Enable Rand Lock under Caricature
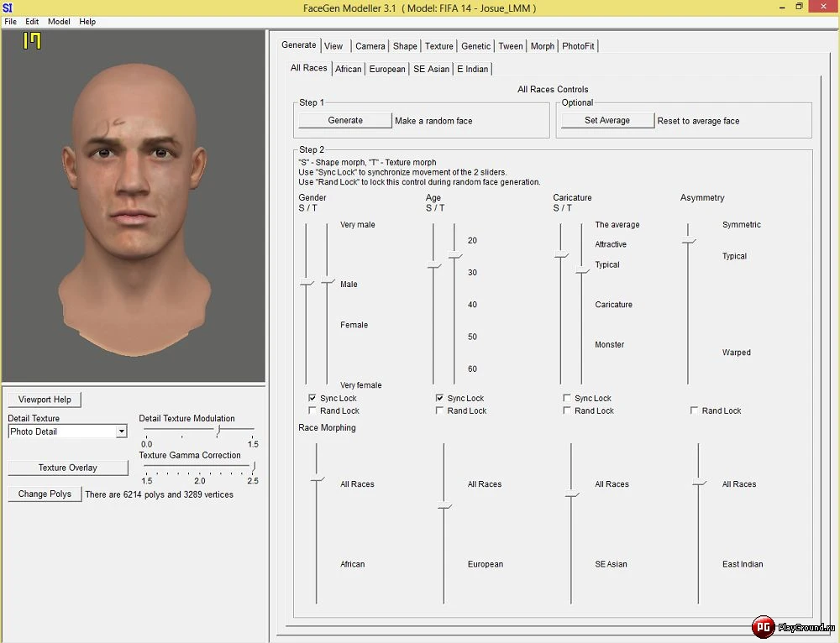 click(568, 410)
